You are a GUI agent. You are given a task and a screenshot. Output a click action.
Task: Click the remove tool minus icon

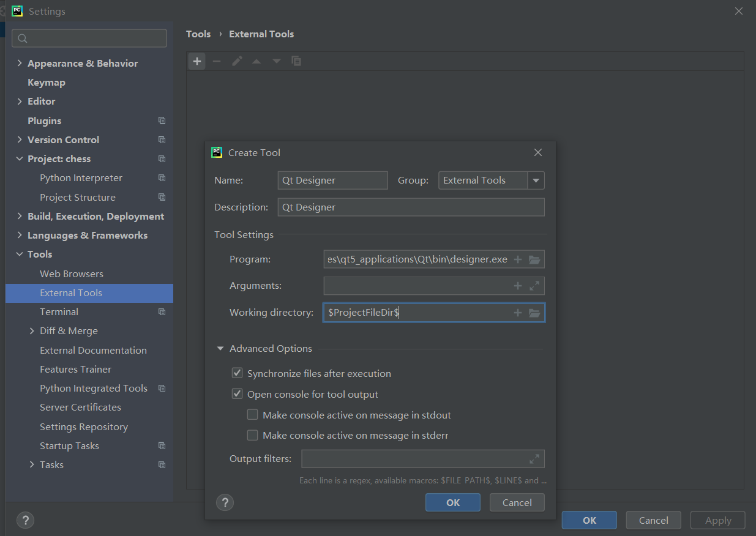(x=217, y=61)
